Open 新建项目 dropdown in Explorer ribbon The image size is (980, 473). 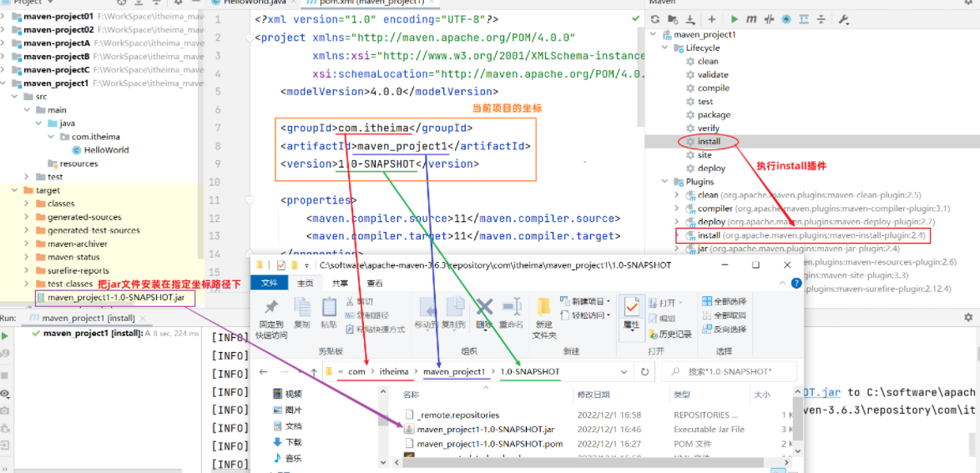click(586, 302)
